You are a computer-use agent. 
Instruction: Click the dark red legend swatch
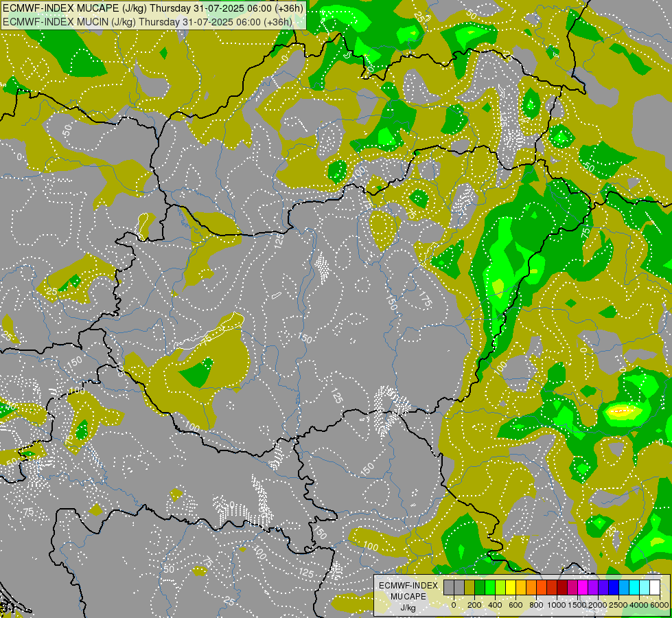pyautogui.click(x=563, y=587)
